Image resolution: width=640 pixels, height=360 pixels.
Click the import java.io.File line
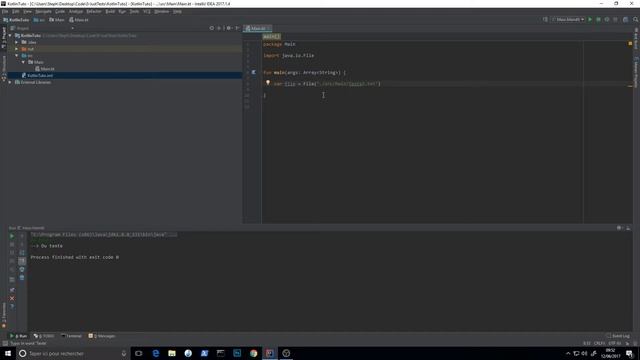coord(289,56)
